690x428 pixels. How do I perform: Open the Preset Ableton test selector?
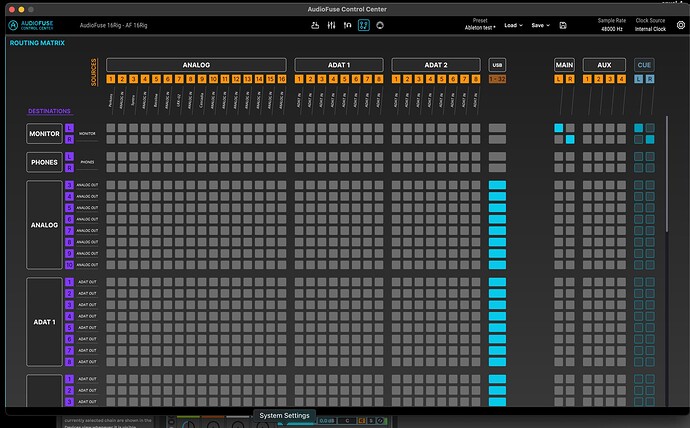[x=480, y=28]
